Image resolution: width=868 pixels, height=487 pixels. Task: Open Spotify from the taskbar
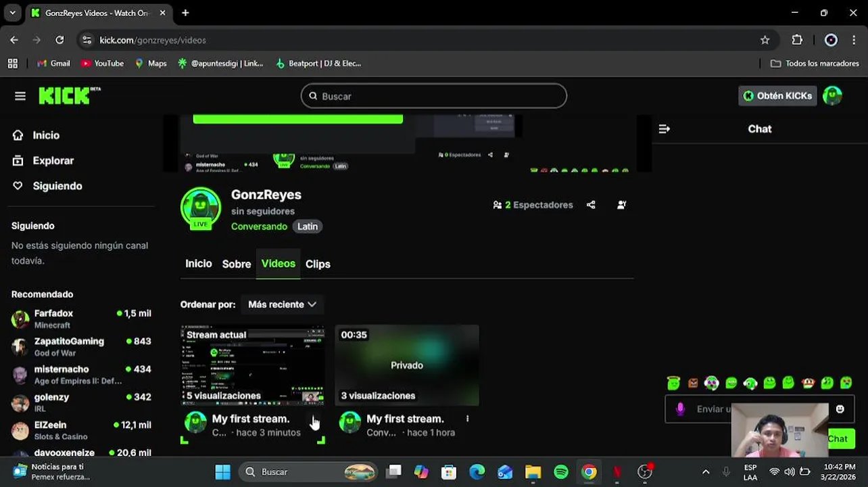coord(561,471)
